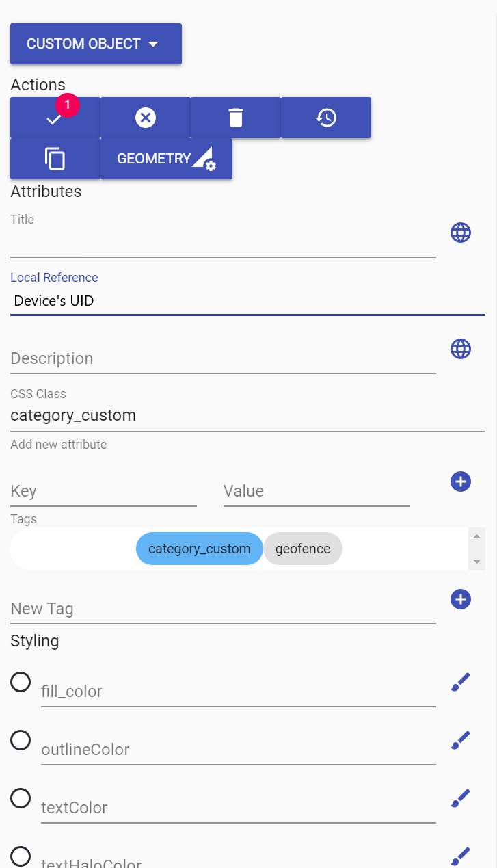Remove the geofence tag chip
This screenshot has height=868, width=497.
(x=303, y=548)
